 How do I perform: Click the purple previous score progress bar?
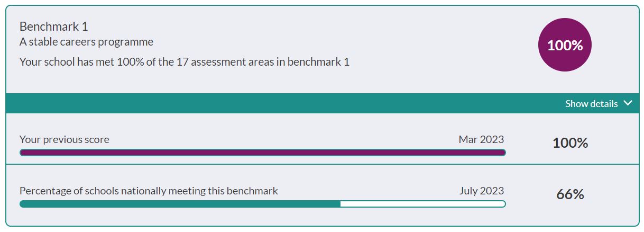(x=262, y=153)
